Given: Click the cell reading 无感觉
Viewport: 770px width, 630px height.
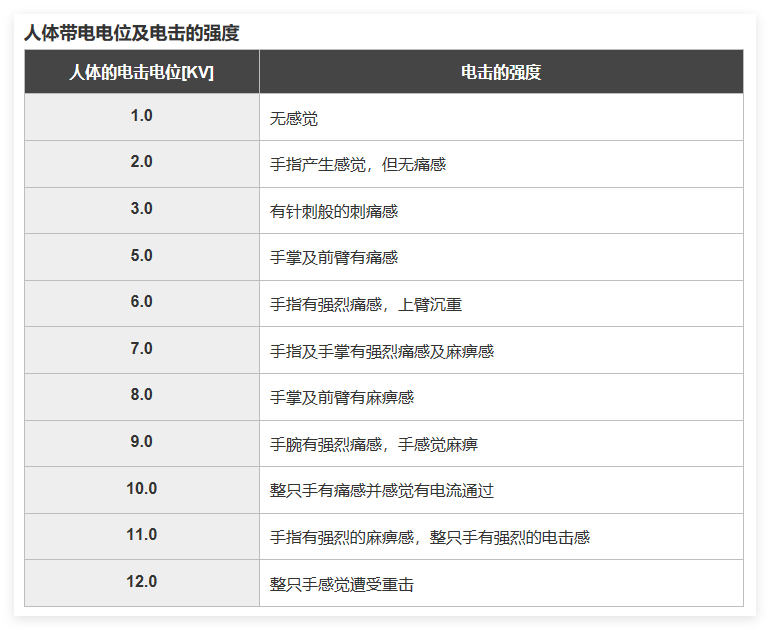Looking at the screenshot, I should 501,117.
